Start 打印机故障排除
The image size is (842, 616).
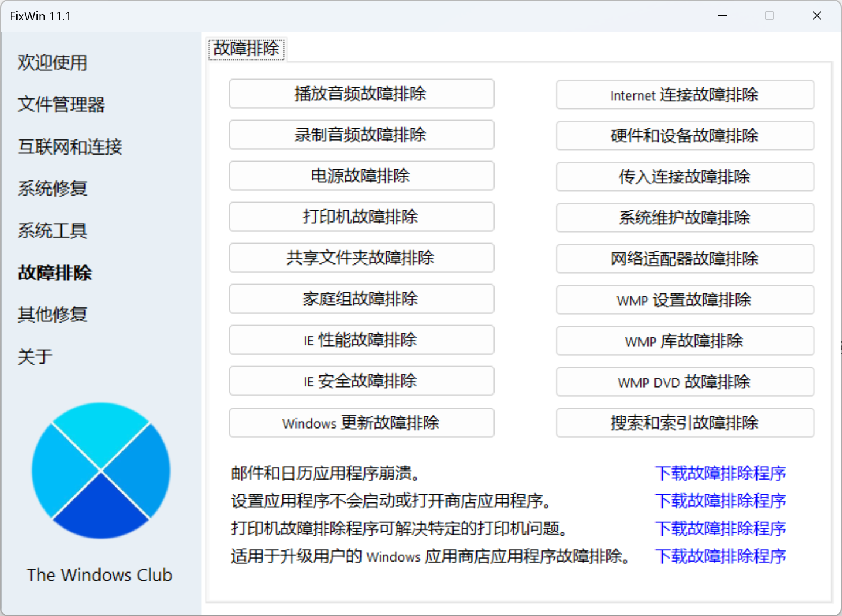[361, 217]
